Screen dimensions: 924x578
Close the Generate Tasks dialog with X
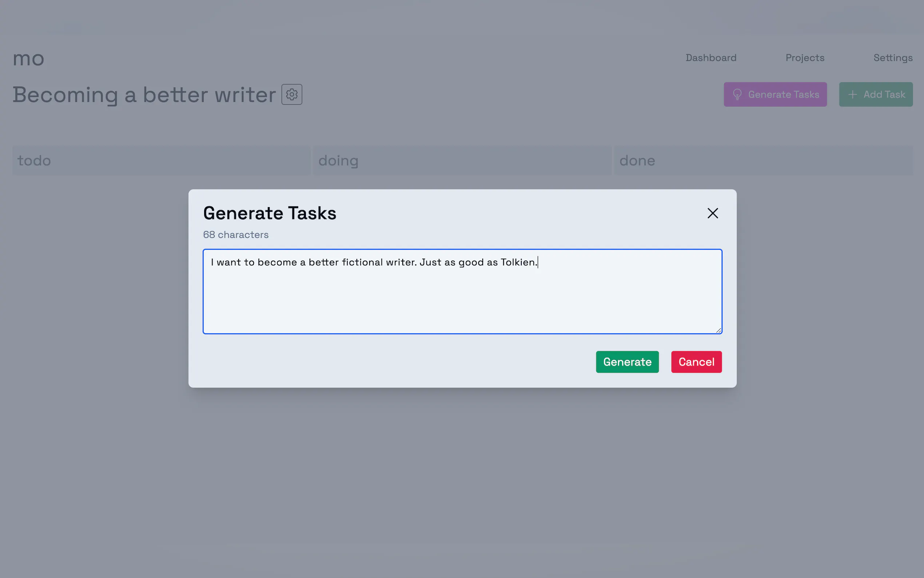[x=712, y=213]
